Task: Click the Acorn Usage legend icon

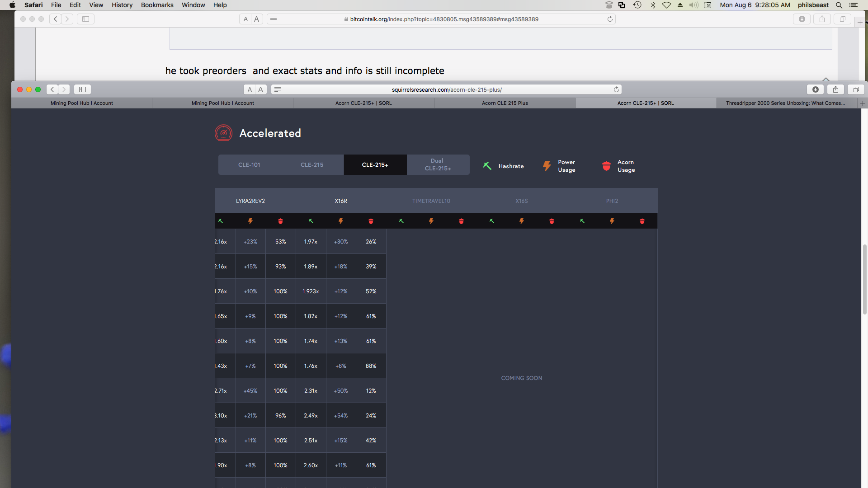Action: pyautogui.click(x=607, y=166)
